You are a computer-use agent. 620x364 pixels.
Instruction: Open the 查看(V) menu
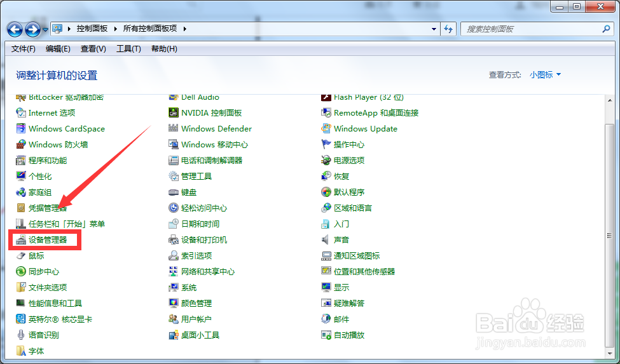(93, 48)
